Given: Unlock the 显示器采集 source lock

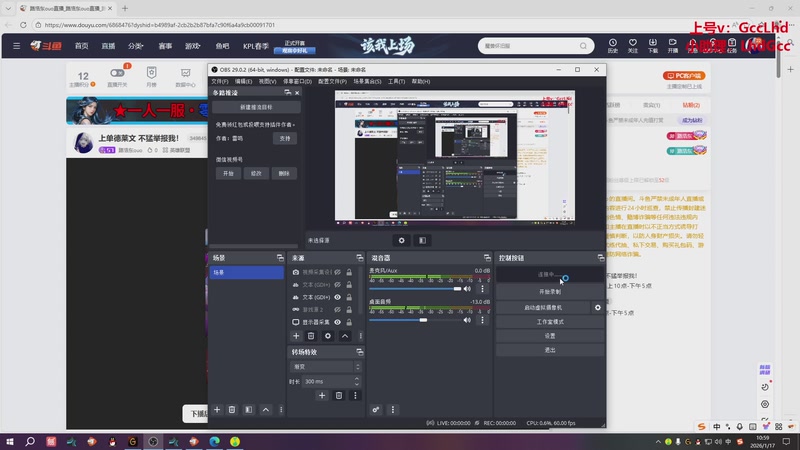Looking at the screenshot, I should click(349, 322).
